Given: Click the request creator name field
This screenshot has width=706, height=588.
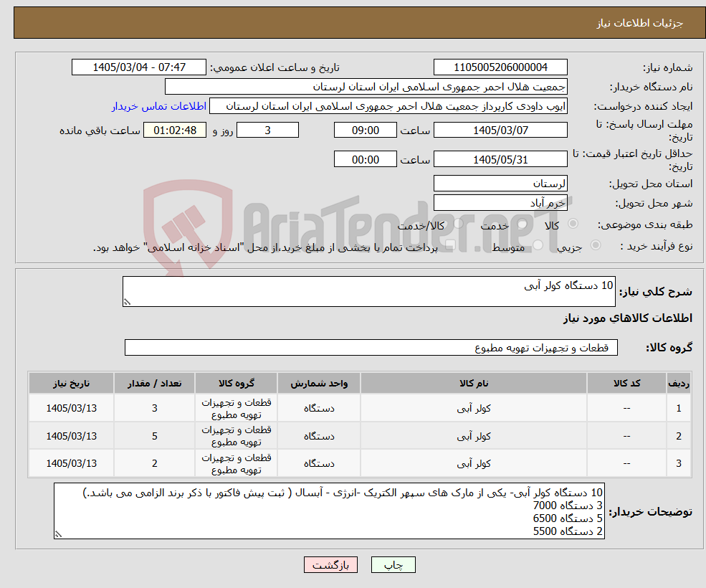Looking at the screenshot, I should tap(388, 106).
